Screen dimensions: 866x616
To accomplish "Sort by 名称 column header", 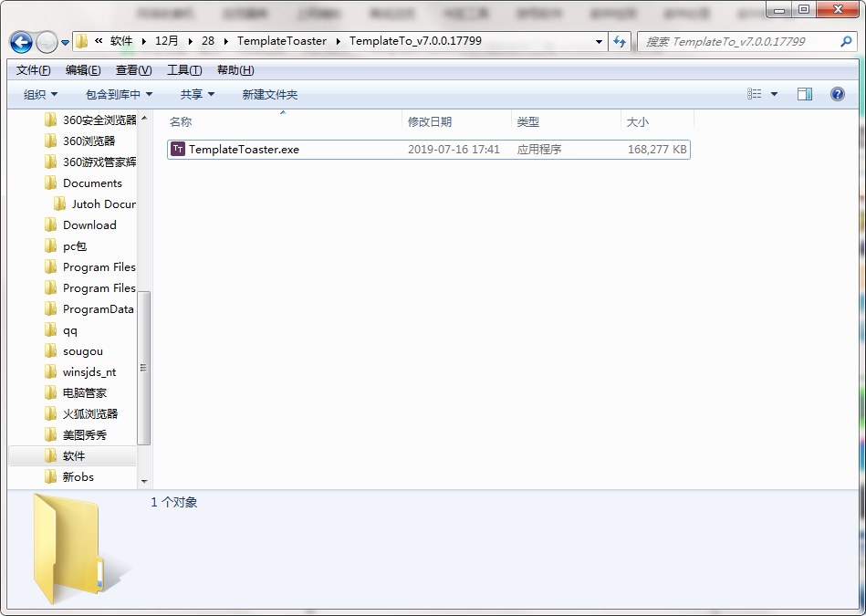I will click(181, 122).
